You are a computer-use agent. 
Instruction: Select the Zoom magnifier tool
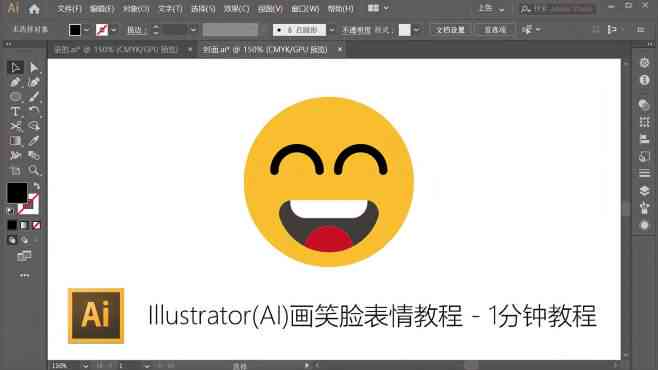pyautogui.click(x=34, y=170)
